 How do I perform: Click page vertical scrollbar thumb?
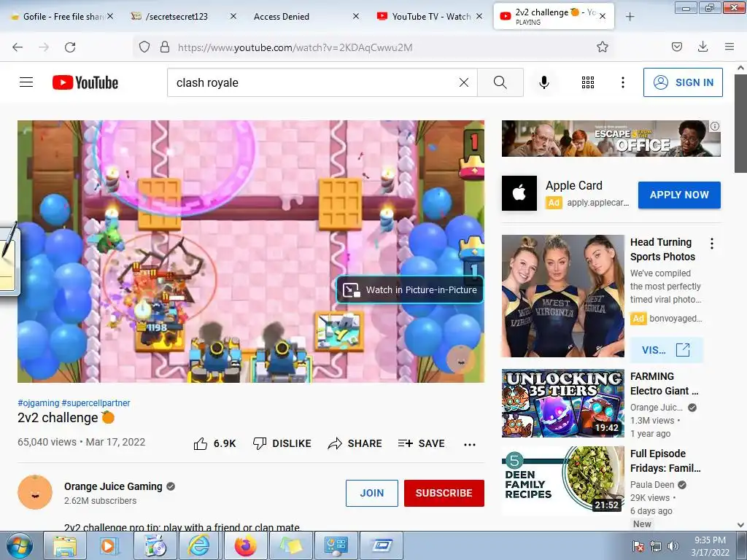click(x=740, y=124)
